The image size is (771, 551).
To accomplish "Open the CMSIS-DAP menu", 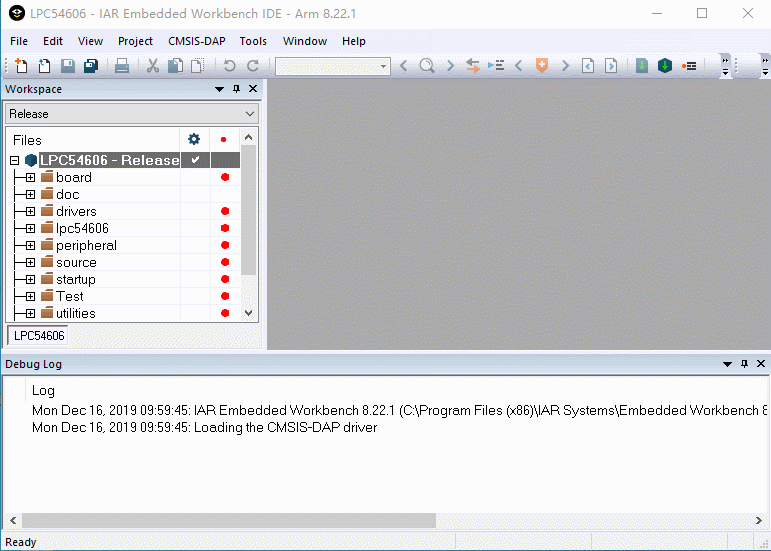I will coord(197,41).
